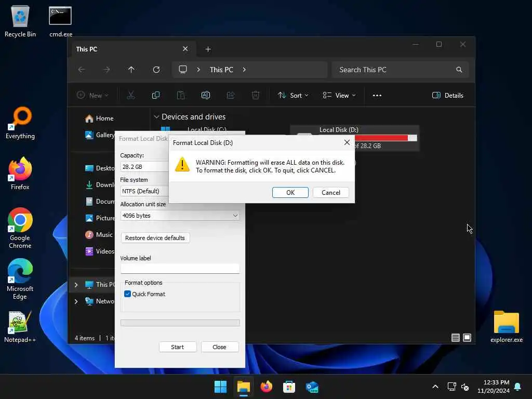Open Outlook from the taskbar

tap(312, 387)
